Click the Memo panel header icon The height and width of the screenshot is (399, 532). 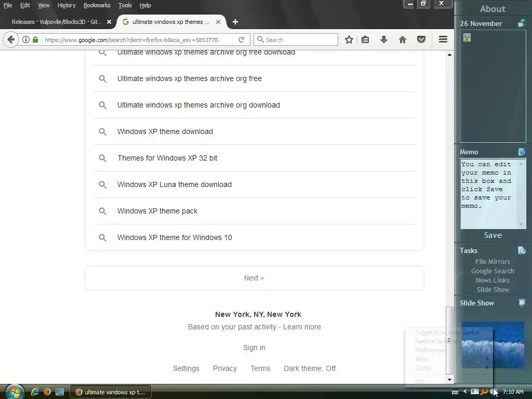(522, 152)
